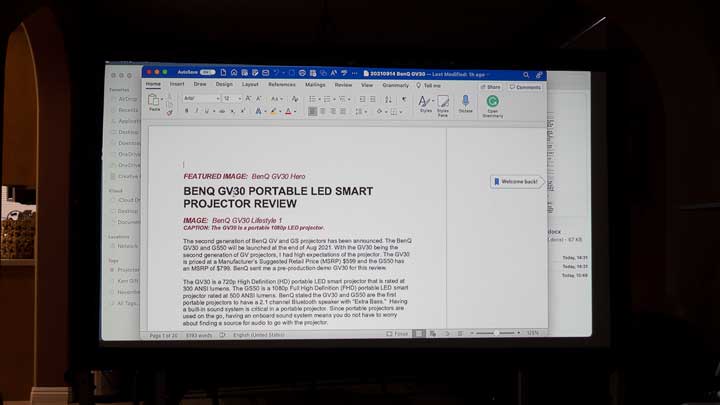
Task: Toggle Superscript formatting
Action: tap(243, 111)
